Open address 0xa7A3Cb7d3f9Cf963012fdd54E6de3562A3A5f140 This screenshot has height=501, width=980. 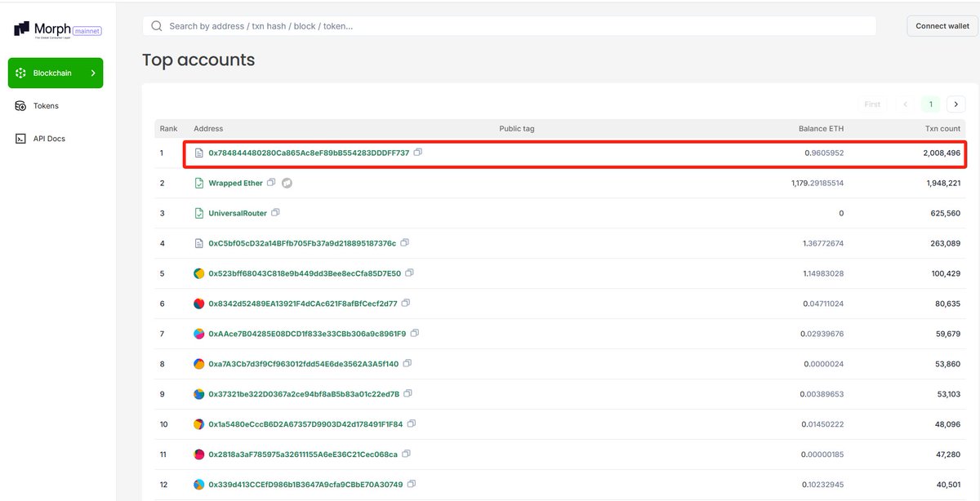(304, 364)
